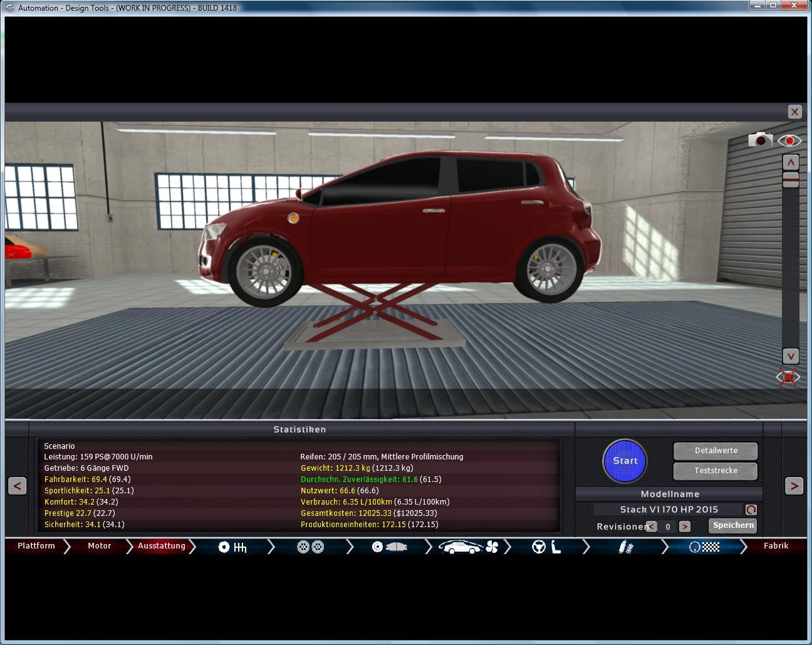812x645 pixels.
Task: Go to the previous page with the left arrow
Action: coord(18,486)
